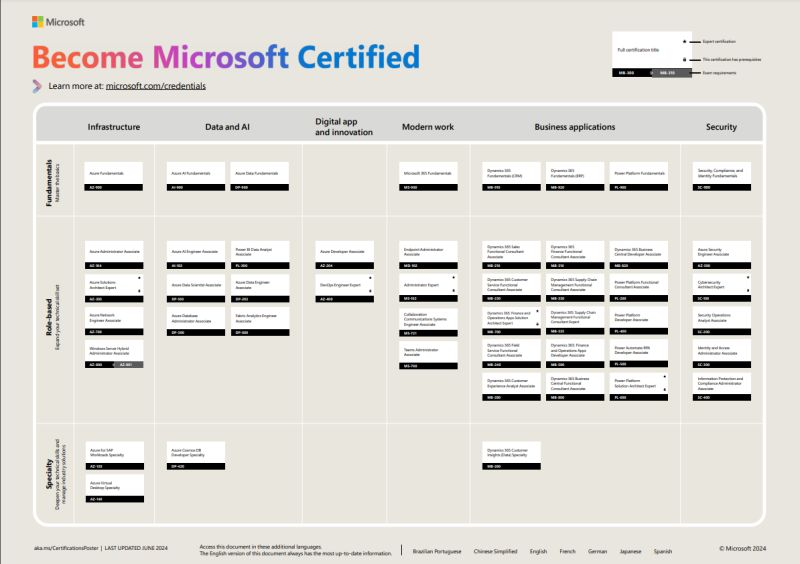
Task: Open Azure for SAP Workloads Specialty card
Action: (114, 456)
